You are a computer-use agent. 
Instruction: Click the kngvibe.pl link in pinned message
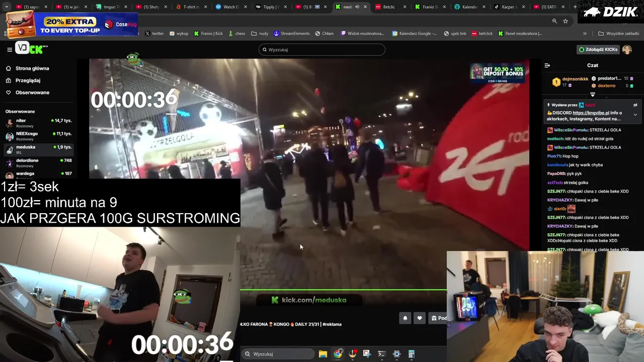591,113
